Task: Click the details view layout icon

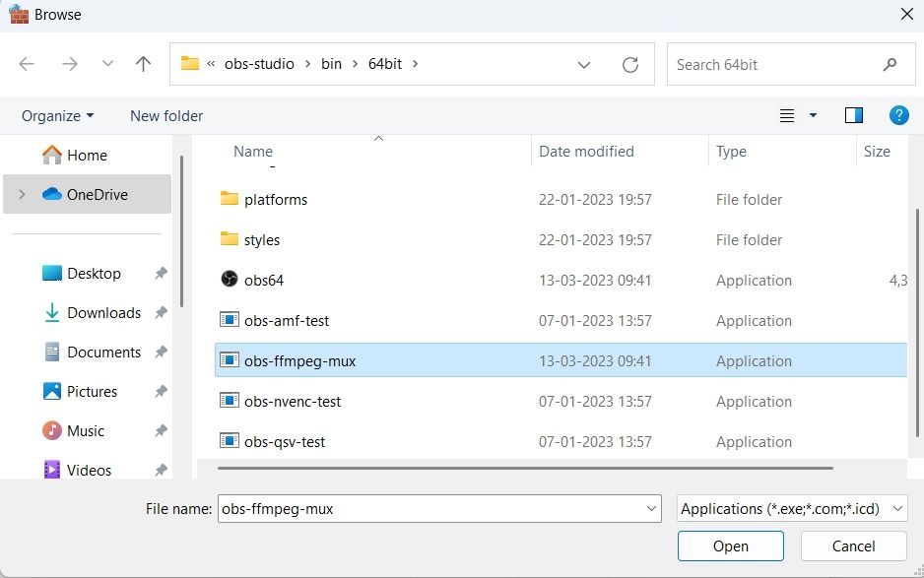Action: tap(788, 115)
